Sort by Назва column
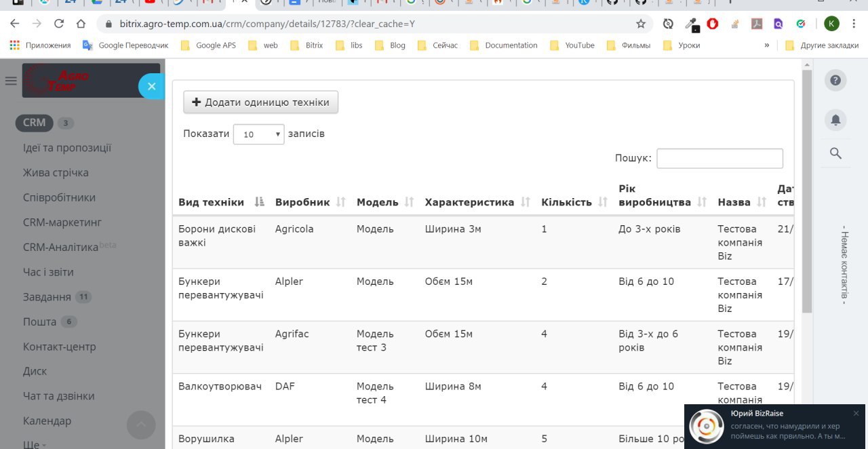 pos(742,202)
